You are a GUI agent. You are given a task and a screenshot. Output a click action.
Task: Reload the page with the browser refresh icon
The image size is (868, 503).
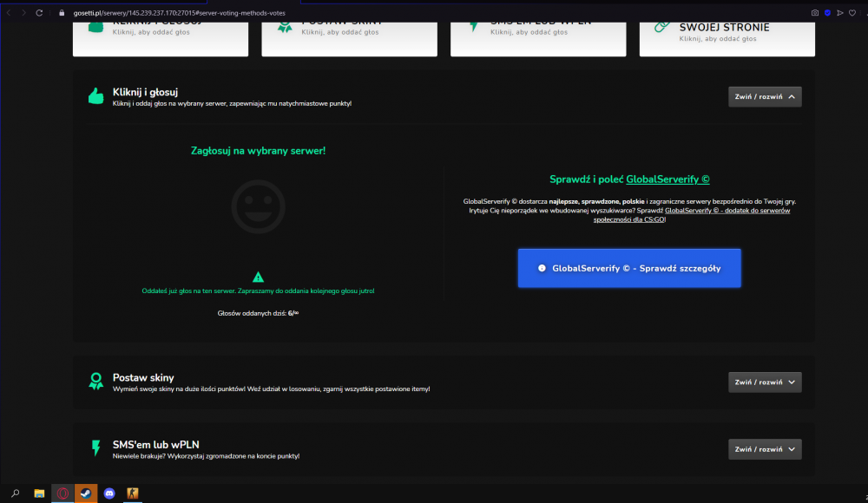tap(39, 13)
